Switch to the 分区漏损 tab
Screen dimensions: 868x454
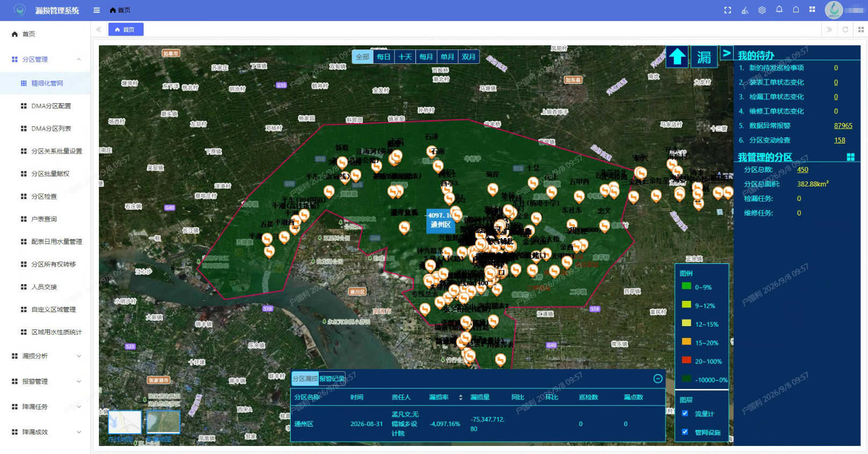[305, 379]
